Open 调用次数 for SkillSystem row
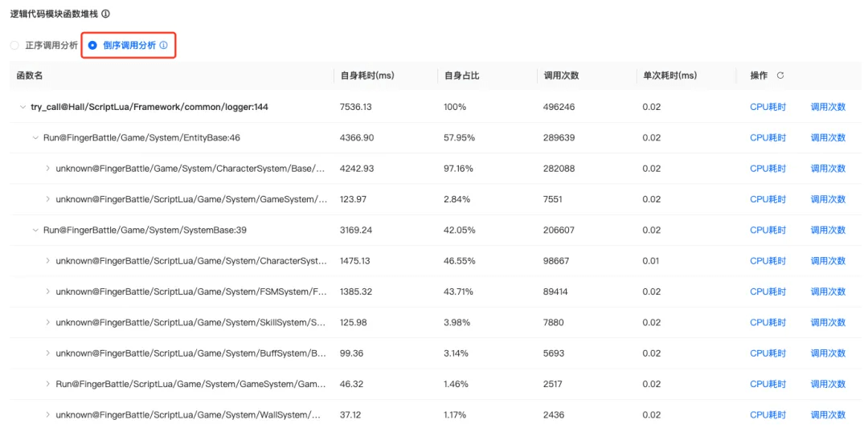 tap(828, 323)
